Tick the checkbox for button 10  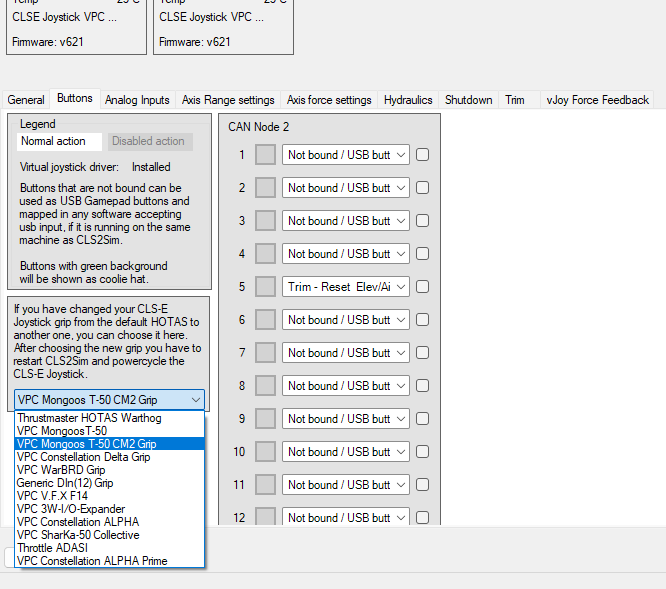pyautogui.click(x=422, y=452)
